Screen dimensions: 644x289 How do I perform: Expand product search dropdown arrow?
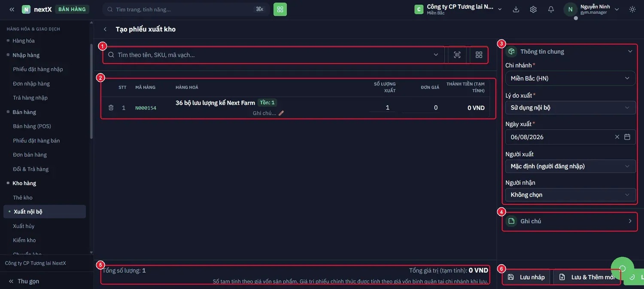click(436, 55)
